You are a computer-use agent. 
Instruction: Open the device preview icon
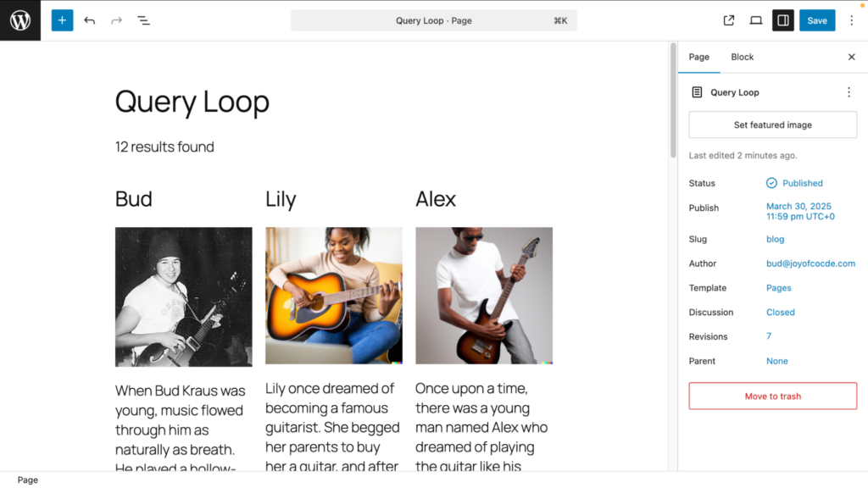[x=756, y=20]
